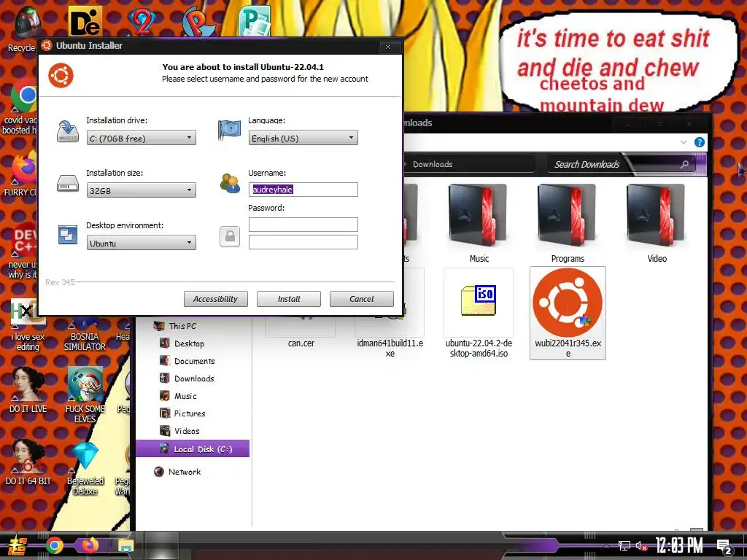Open the DO IT 64 BIT desktop icon
The width and height of the screenshot is (747, 560).
coord(28,462)
